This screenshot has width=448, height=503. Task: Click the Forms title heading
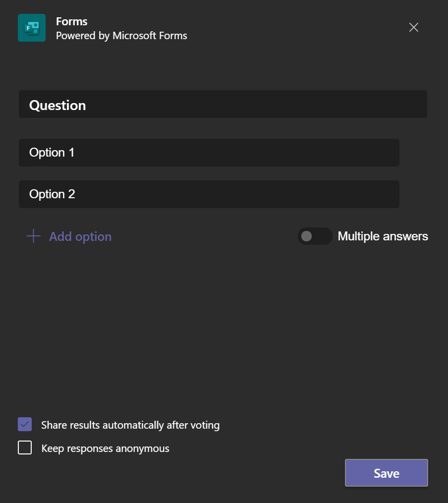(72, 21)
